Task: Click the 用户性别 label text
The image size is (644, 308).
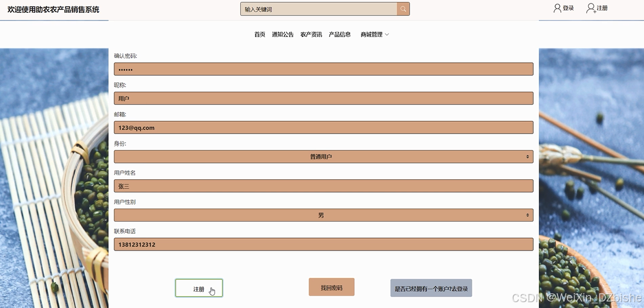Action: point(125,202)
